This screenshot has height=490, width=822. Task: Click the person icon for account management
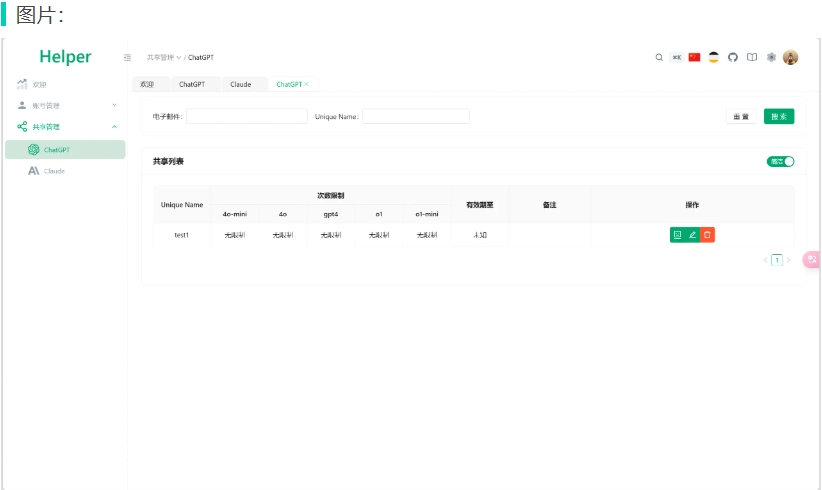coord(22,105)
